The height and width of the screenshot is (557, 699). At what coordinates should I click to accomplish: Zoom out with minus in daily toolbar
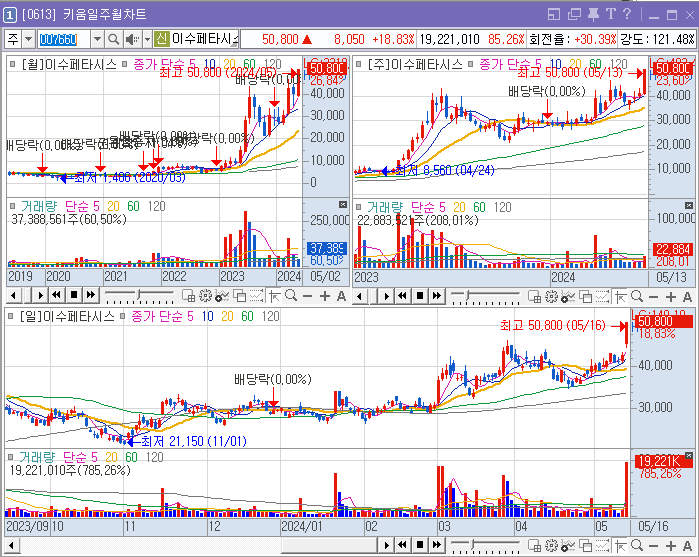point(653,545)
